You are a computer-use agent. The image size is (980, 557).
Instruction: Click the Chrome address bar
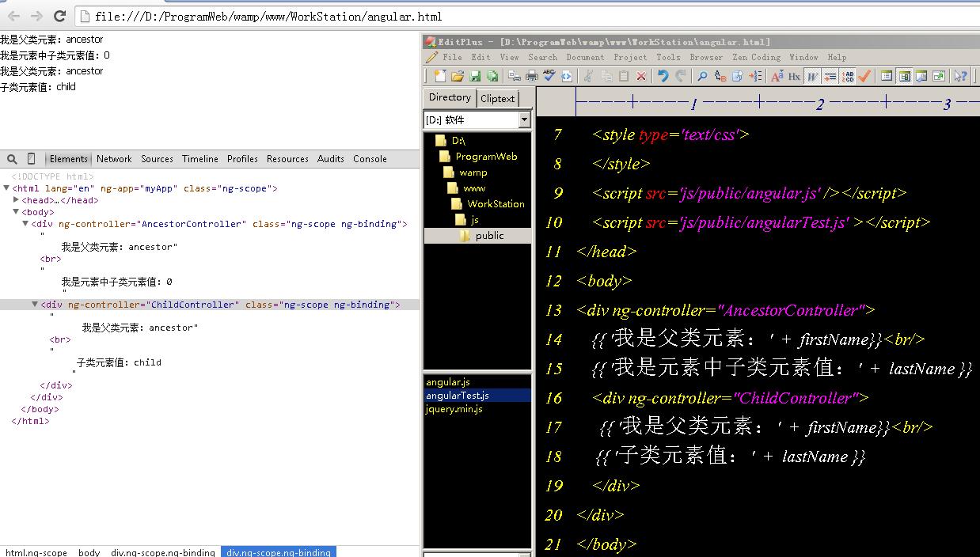(x=526, y=16)
